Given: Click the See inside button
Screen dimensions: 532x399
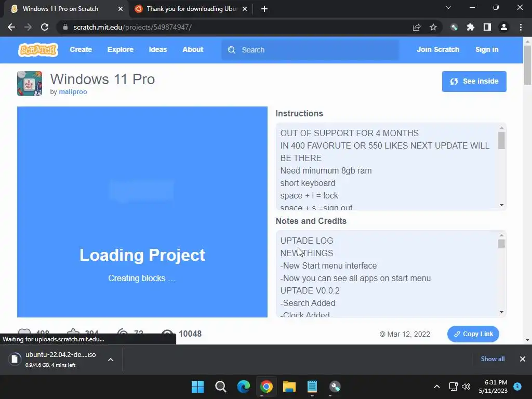Looking at the screenshot, I should coord(474,82).
